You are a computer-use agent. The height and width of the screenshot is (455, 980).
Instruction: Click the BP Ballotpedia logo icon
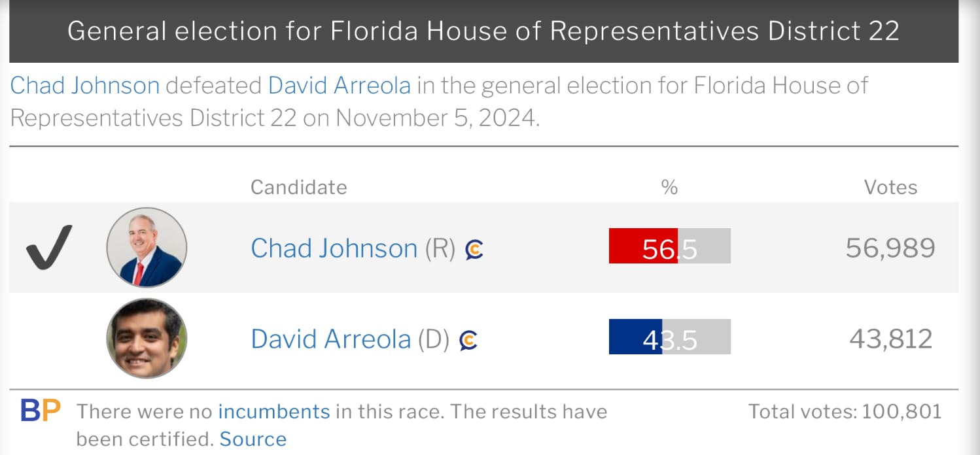tap(41, 411)
